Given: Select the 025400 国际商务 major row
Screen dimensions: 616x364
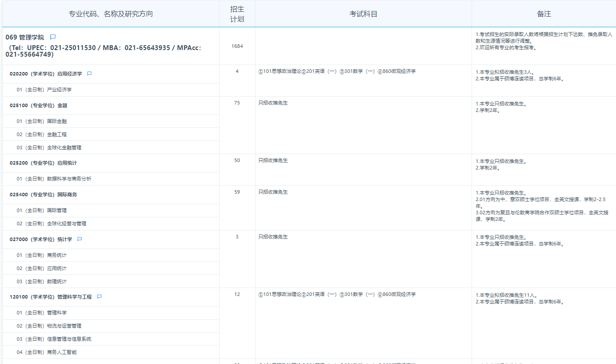Looking at the screenshot, I should 43,195.
